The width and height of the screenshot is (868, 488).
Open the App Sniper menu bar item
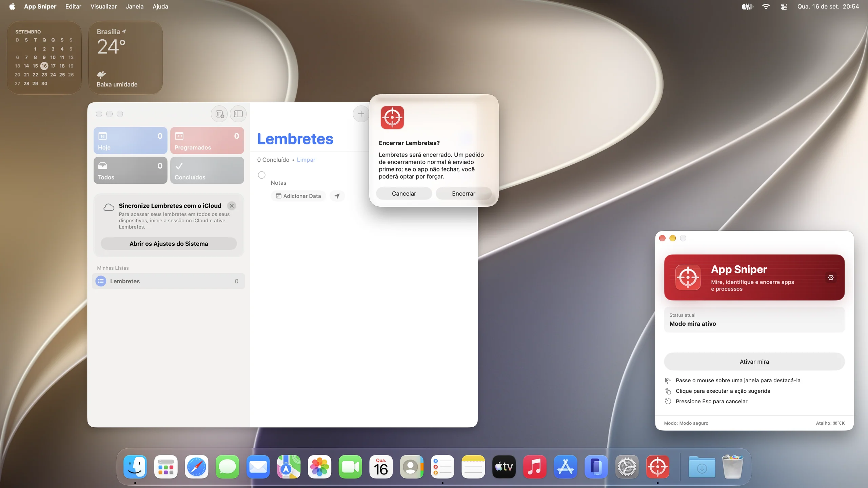point(40,6)
